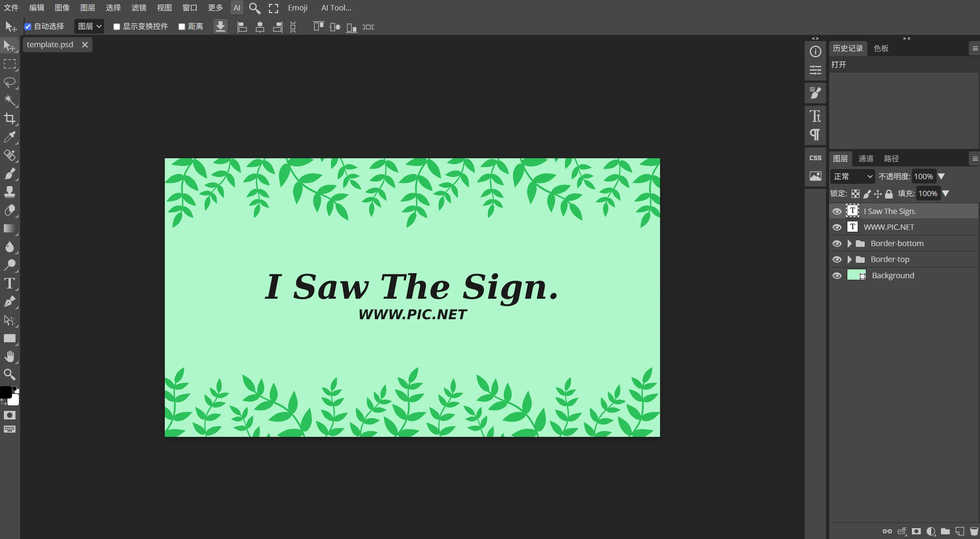Click the trash icon to delete layer
Image resolution: width=980 pixels, height=539 pixels.
974,531
